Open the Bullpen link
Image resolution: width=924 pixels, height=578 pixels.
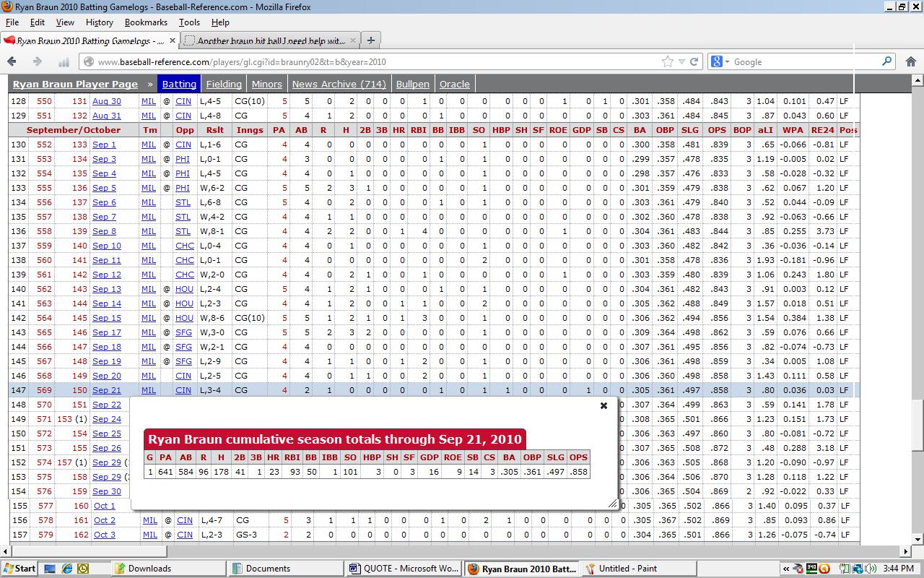[412, 84]
